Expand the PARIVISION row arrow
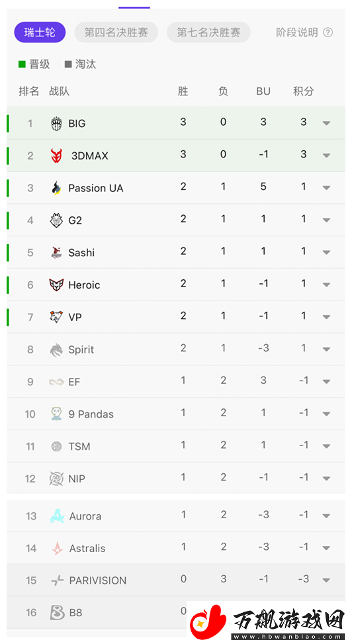 pyautogui.click(x=327, y=580)
